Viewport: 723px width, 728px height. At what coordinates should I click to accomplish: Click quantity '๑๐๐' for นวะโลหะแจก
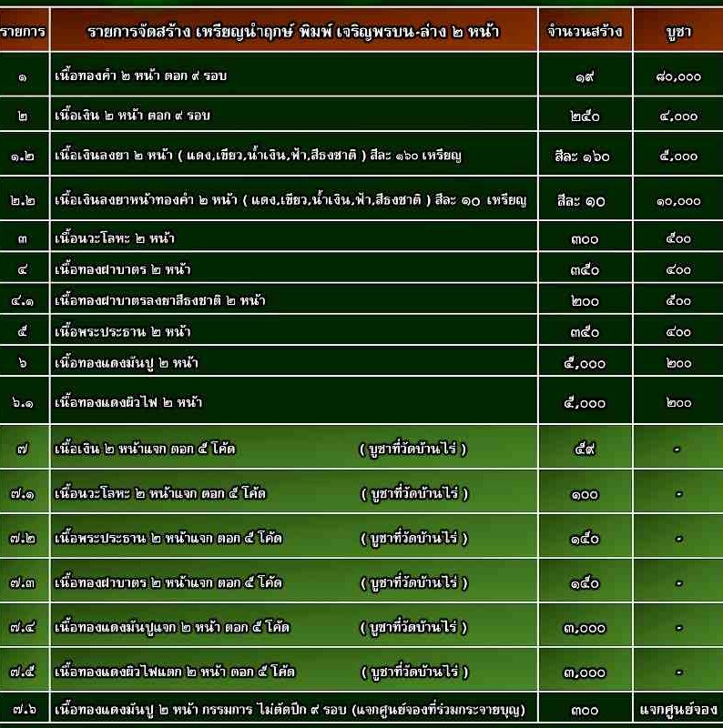(x=585, y=494)
